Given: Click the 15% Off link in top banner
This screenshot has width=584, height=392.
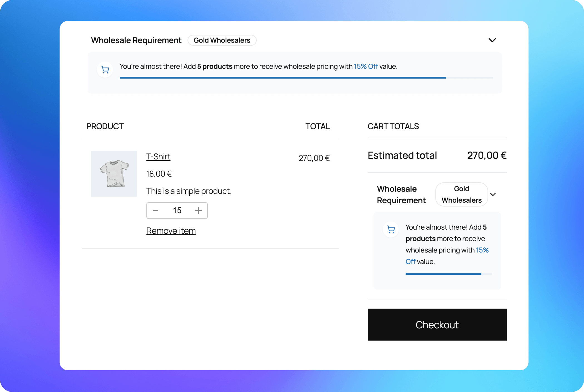Looking at the screenshot, I should [x=365, y=66].
